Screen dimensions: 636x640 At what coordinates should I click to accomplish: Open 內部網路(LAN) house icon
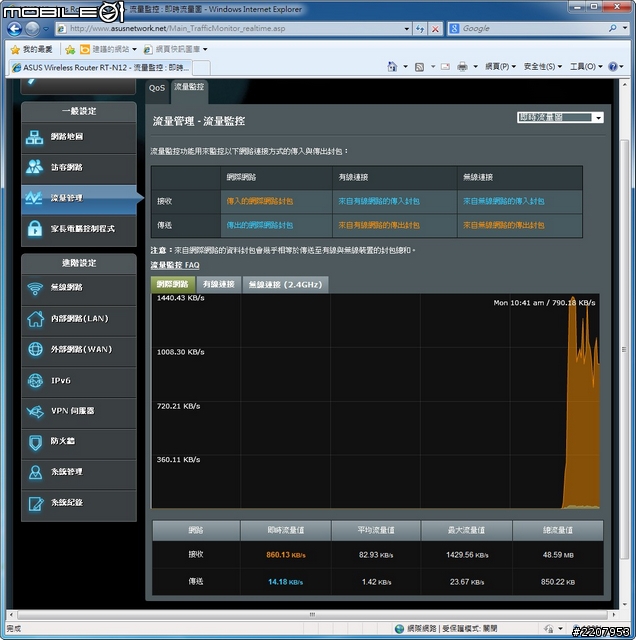35,319
